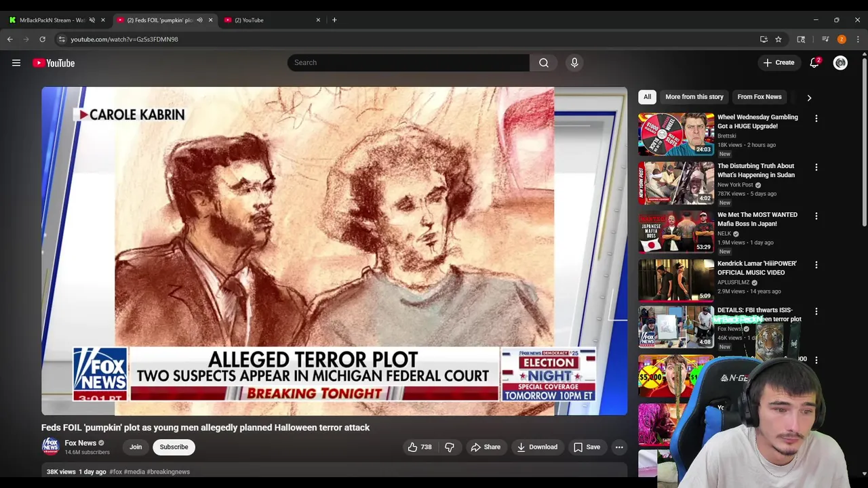Screen dimensions: 868x488
Task: Click the Feds FOIL pumpkin plot title
Action: pyautogui.click(x=205, y=428)
